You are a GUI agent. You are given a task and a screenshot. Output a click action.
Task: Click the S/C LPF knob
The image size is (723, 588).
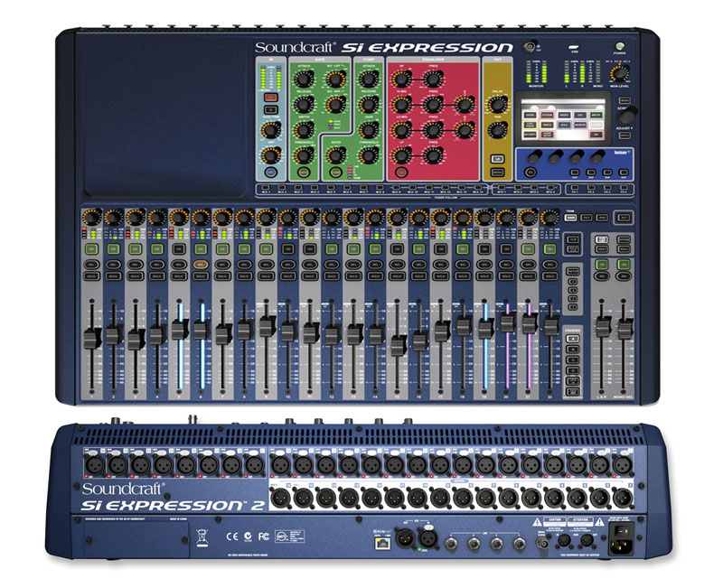(335, 79)
